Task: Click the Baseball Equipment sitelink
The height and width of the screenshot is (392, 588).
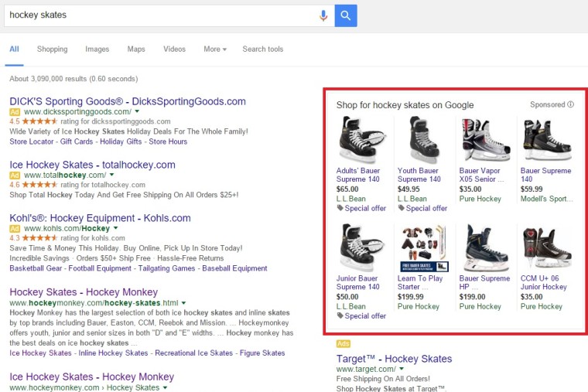Action: (234, 268)
